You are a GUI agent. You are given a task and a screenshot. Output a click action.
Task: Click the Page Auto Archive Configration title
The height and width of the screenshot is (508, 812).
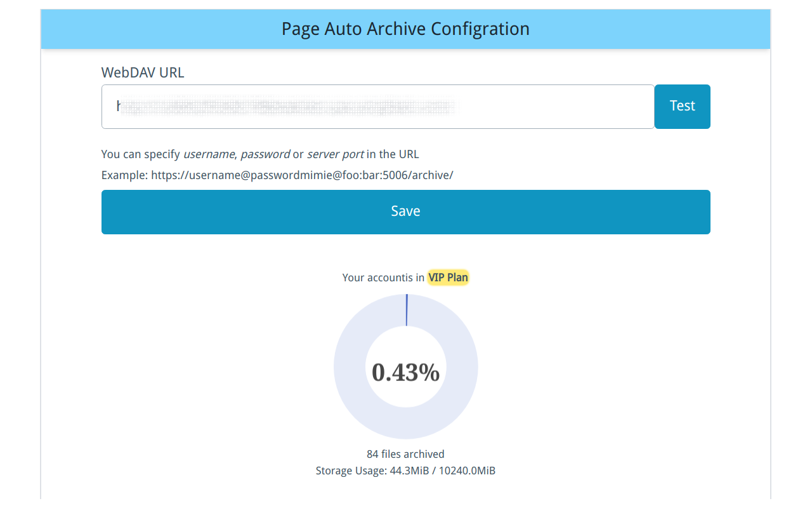[405, 29]
